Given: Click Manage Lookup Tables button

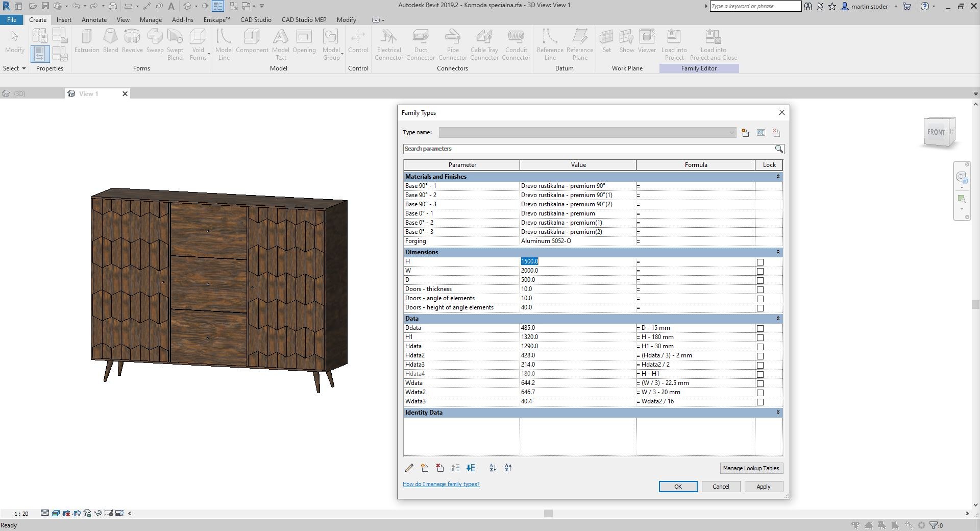Looking at the screenshot, I should point(751,468).
